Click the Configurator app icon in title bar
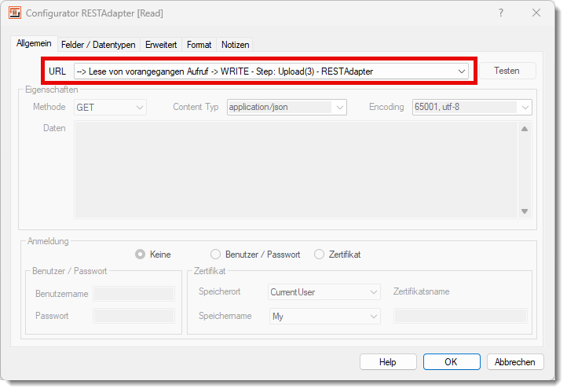This screenshot has height=392, width=567. coord(15,13)
